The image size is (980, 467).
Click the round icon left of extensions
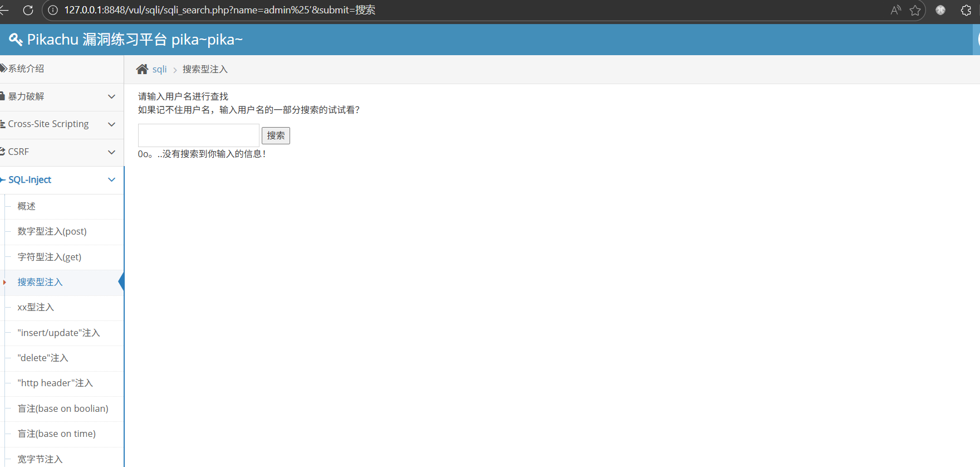coord(940,10)
